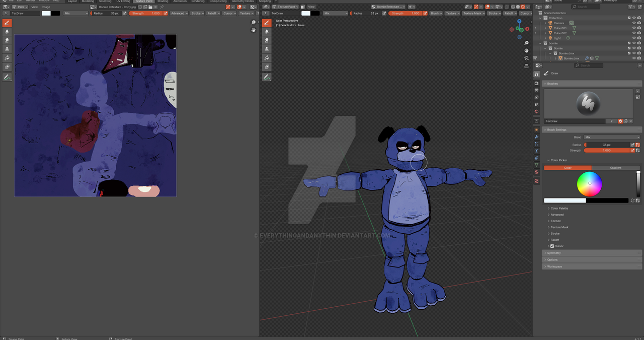644x340 pixels.
Task: Expand the Options panel
Action: tap(592, 260)
